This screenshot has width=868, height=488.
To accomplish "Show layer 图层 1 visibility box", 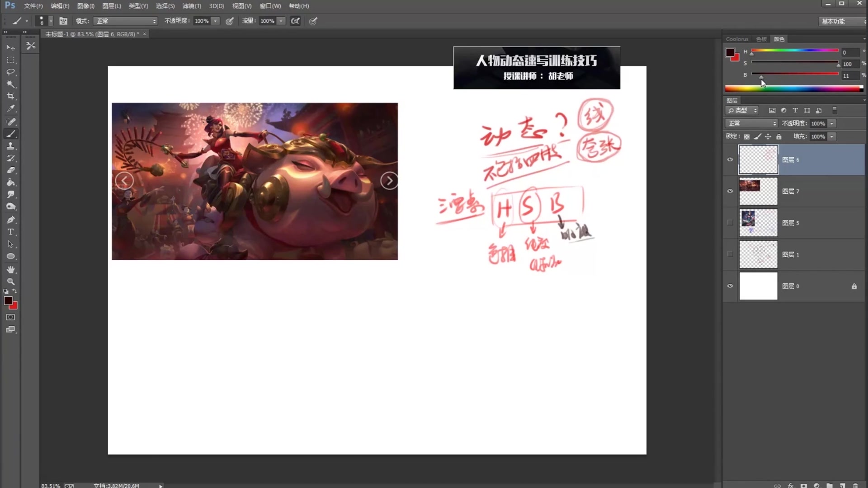I will pos(730,254).
